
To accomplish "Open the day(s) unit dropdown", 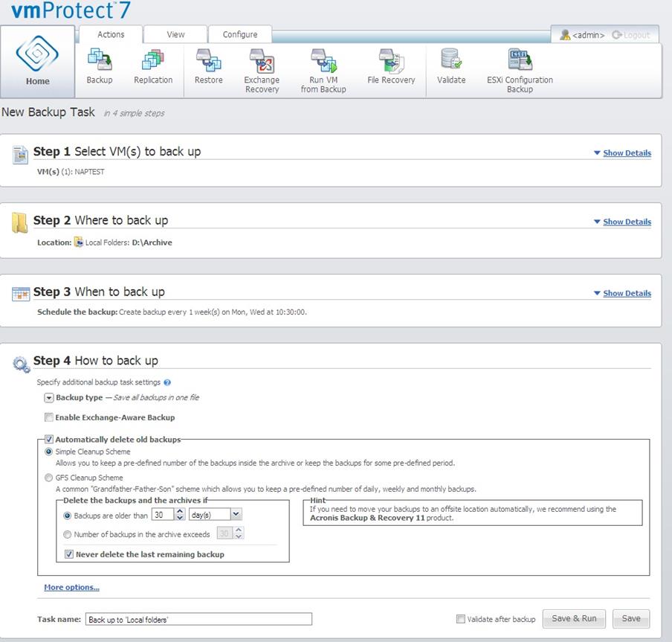I will [236, 514].
